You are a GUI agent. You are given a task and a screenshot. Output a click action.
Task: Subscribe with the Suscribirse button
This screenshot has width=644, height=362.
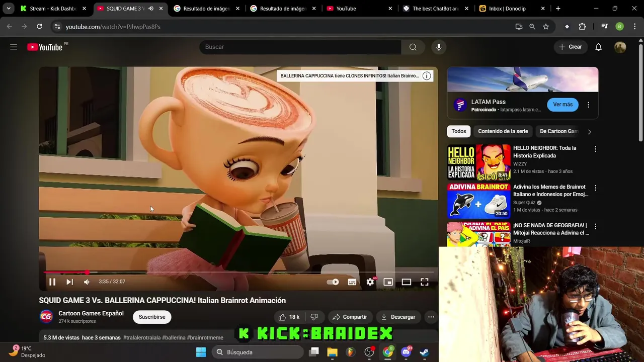(x=152, y=317)
